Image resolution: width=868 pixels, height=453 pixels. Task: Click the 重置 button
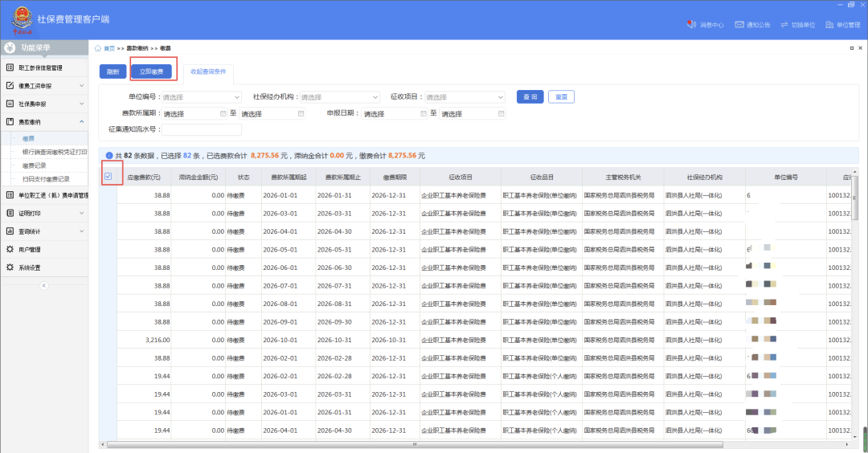coord(561,97)
